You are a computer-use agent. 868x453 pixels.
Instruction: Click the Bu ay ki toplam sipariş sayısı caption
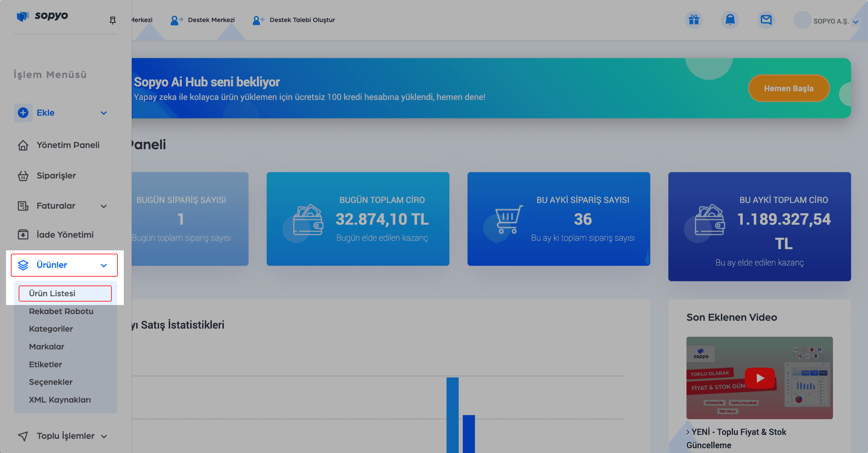click(x=583, y=238)
